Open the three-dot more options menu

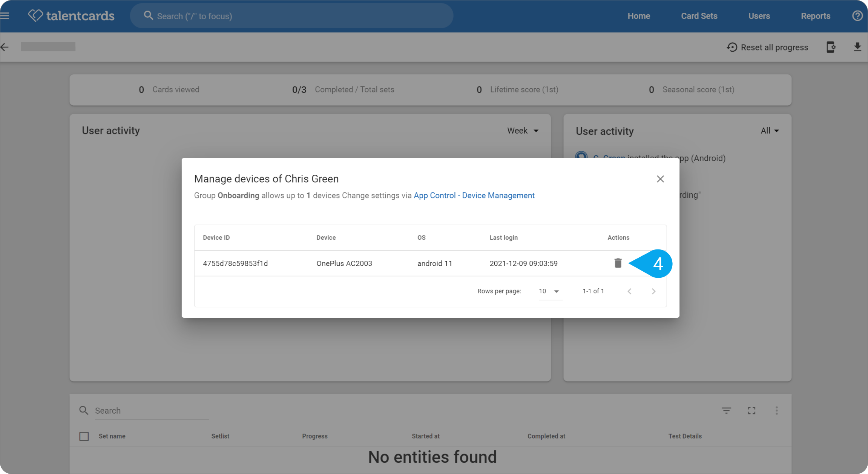point(777,411)
